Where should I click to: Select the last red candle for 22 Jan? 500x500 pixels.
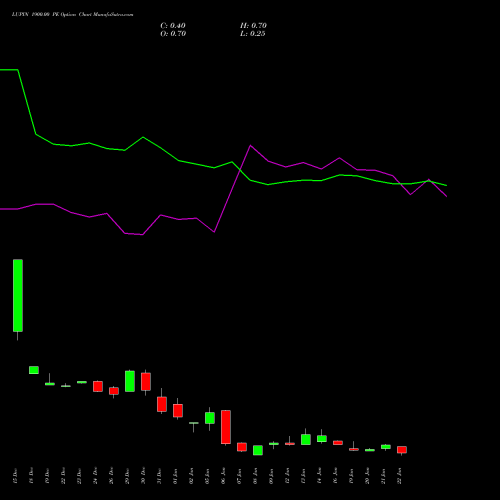pos(402,450)
